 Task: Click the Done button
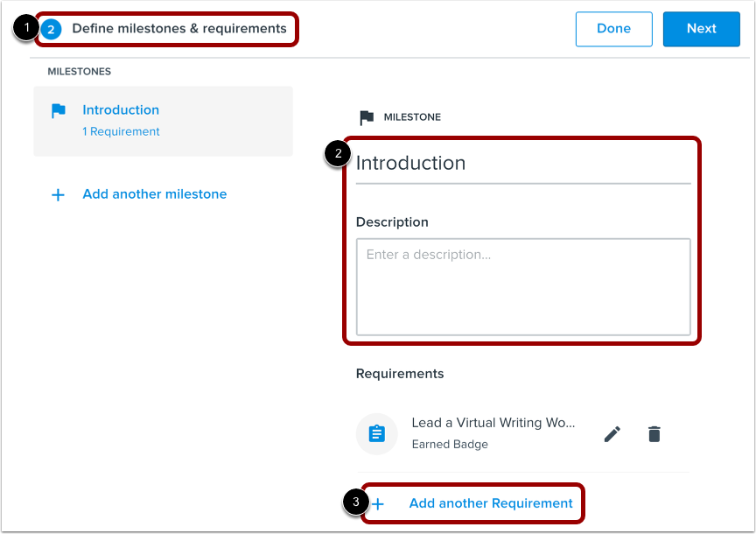click(x=613, y=28)
